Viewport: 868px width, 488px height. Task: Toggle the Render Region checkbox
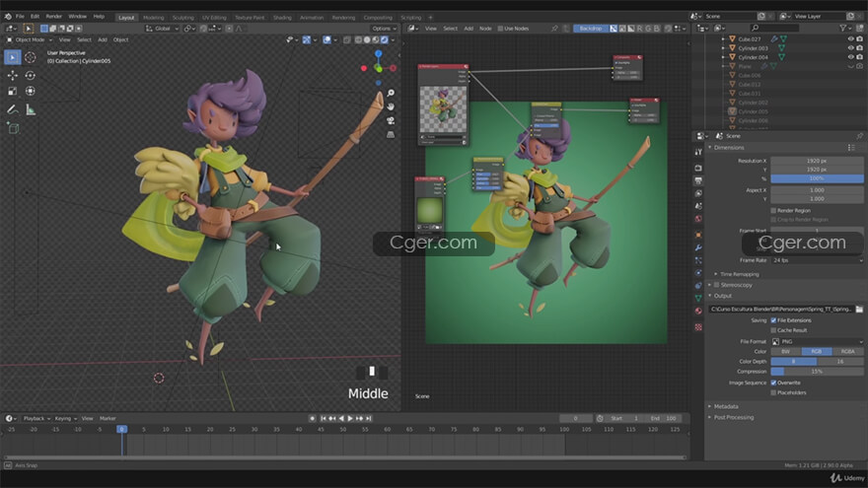(x=773, y=211)
